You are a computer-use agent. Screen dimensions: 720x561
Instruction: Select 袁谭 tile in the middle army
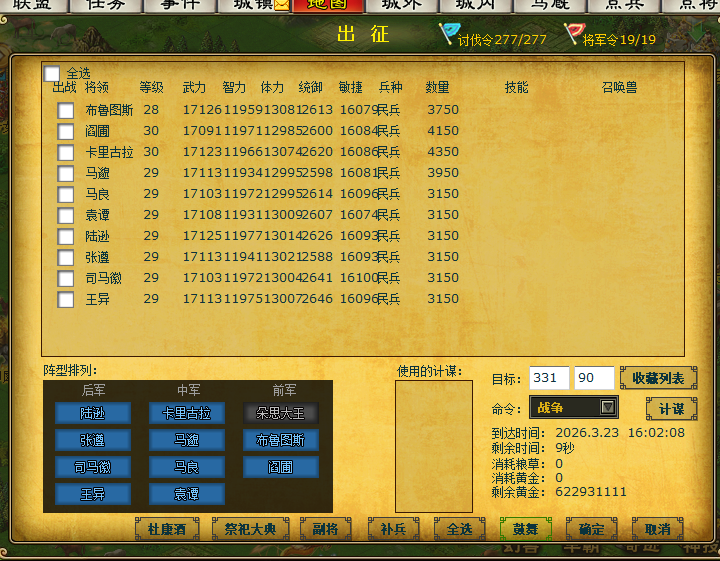[x=187, y=494]
